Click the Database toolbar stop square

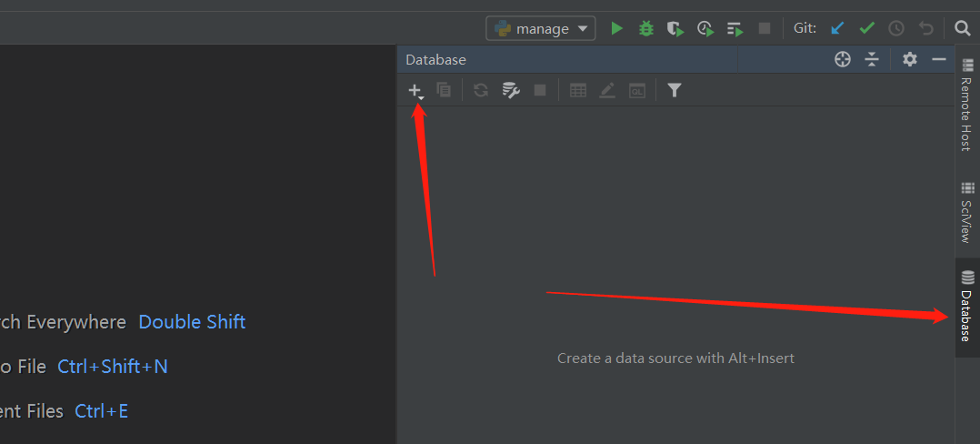[x=540, y=90]
